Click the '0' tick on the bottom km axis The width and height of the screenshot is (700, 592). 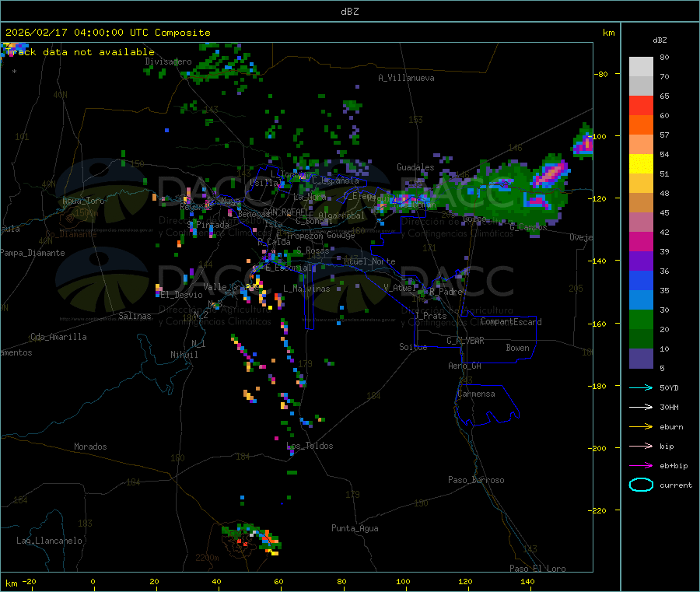(93, 581)
